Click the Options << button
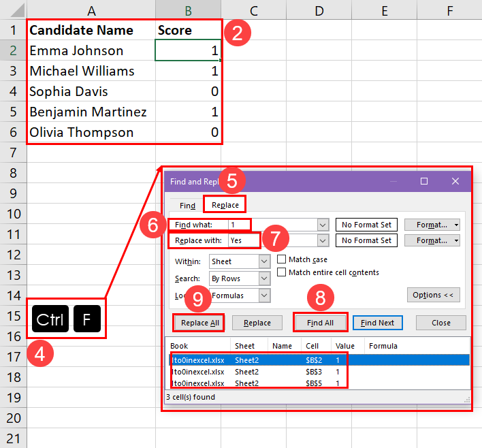482x448 pixels. click(x=434, y=295)
